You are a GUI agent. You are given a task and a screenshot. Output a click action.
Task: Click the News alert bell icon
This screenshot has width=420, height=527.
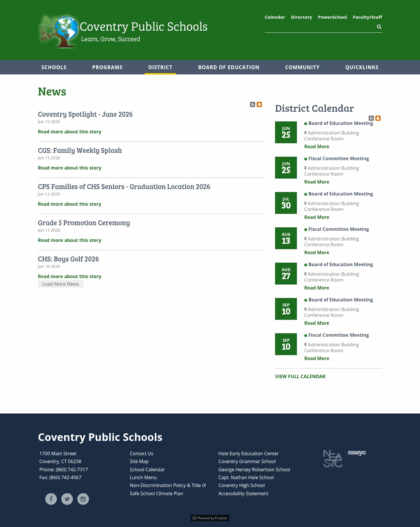[259, 104]
